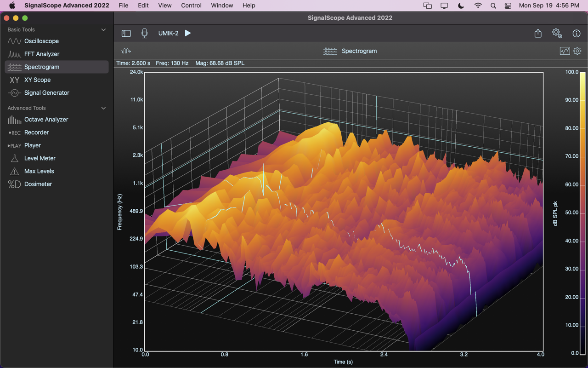Select the Oscilloscope tool icon
This screenshot has width=588, height=368.
(x=14, y=41)
